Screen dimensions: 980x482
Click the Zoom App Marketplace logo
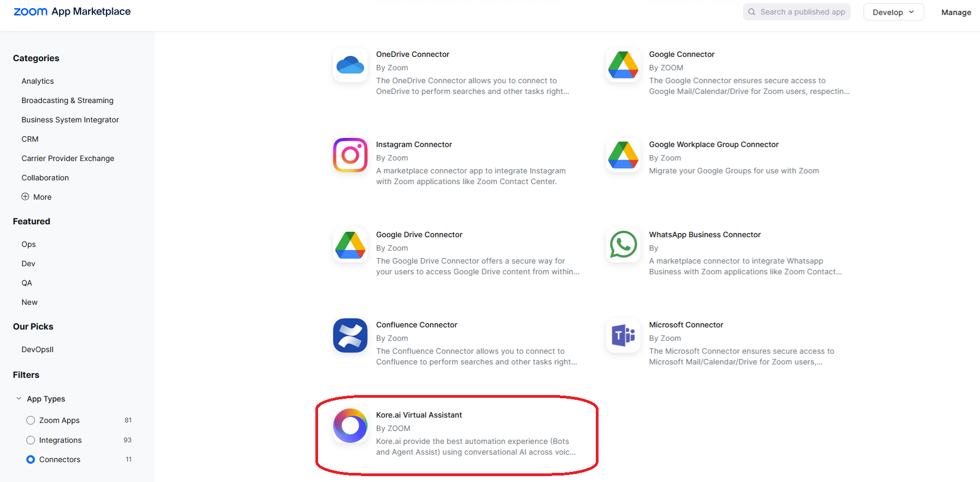(72, 12)
